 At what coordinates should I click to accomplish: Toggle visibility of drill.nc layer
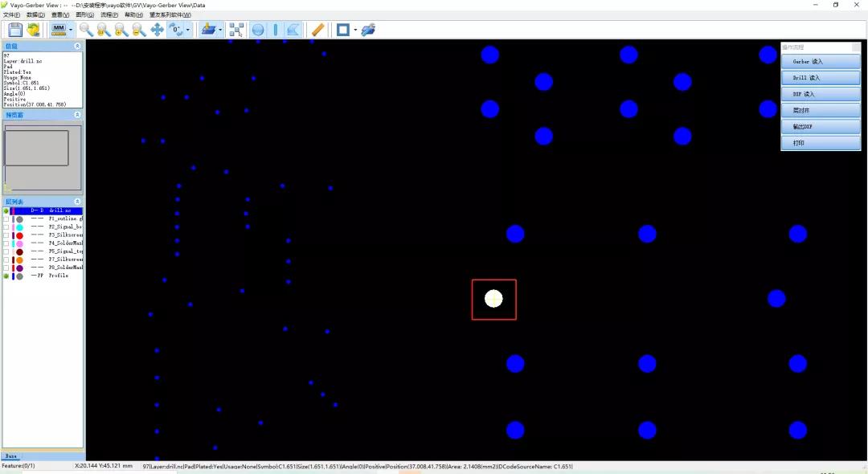[6, 210]
